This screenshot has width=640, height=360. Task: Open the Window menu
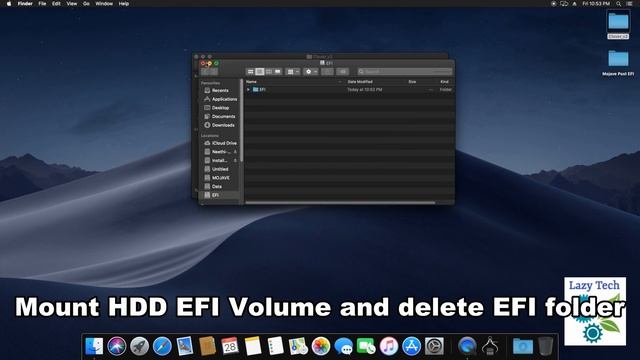point(104,4)
